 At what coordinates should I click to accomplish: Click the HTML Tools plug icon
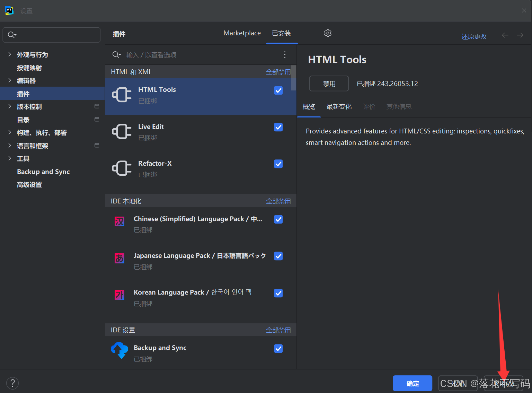pyautogui.click(x=121, y=95)
